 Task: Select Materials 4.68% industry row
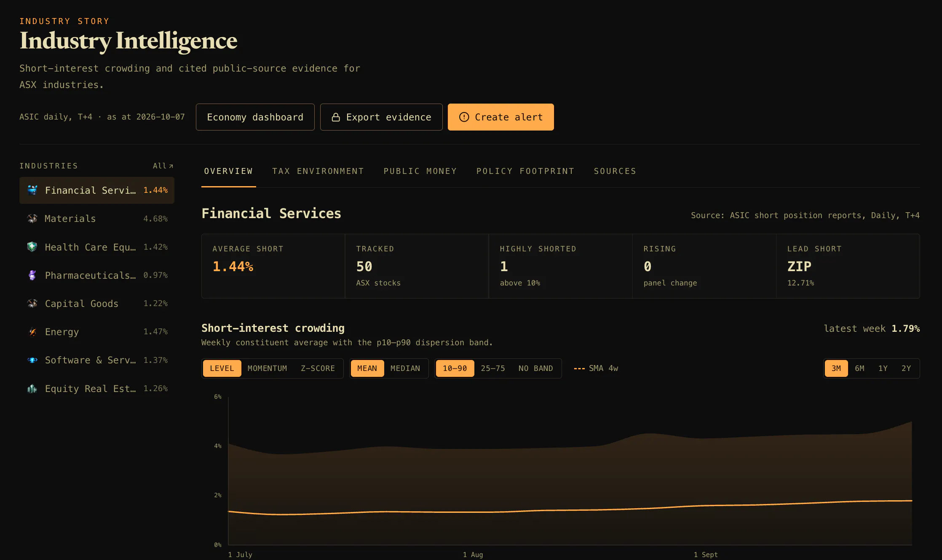pos(97,219)
